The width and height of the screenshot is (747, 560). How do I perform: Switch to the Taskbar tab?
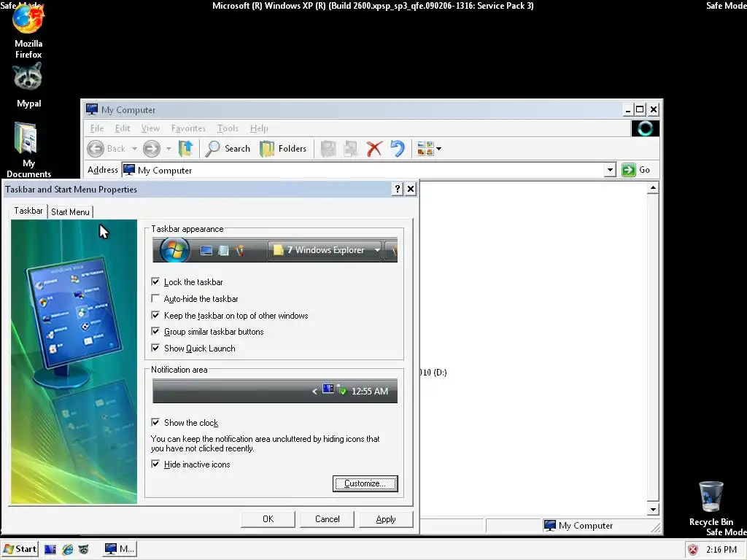coord(28,211)
